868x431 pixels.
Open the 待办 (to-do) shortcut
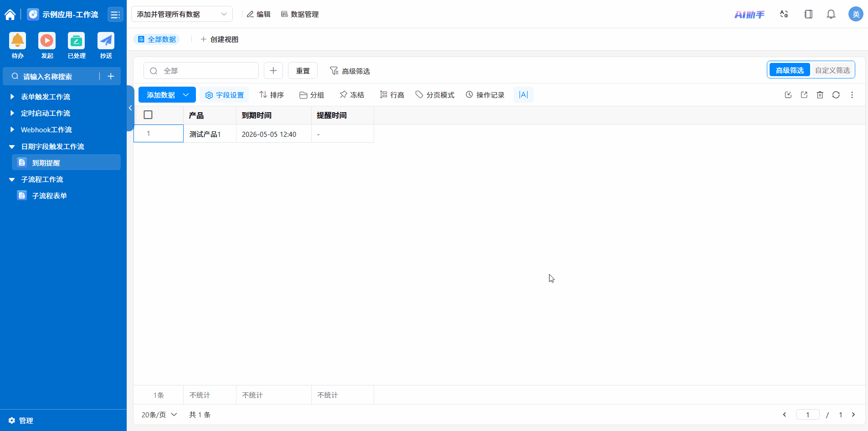coord(18,46)
